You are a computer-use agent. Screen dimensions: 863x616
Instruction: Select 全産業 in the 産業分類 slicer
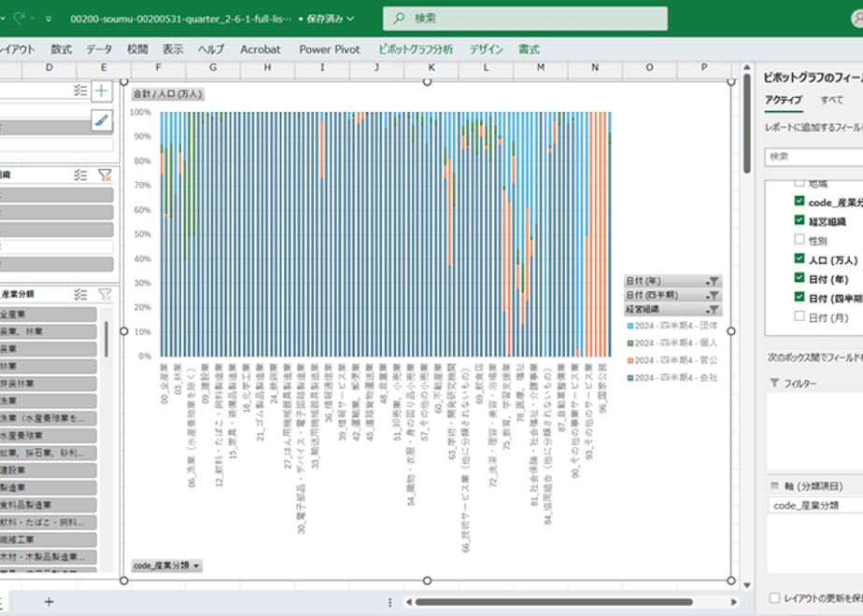click(48, 314)
